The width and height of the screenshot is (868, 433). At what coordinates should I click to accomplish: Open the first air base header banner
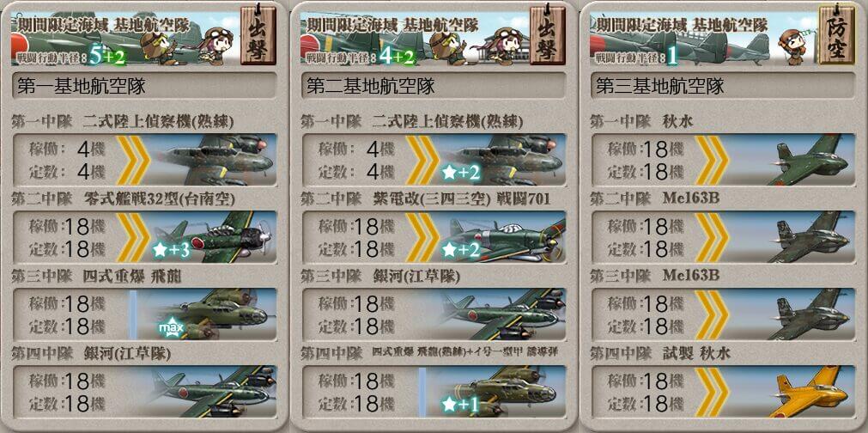(x=126, y=38)
